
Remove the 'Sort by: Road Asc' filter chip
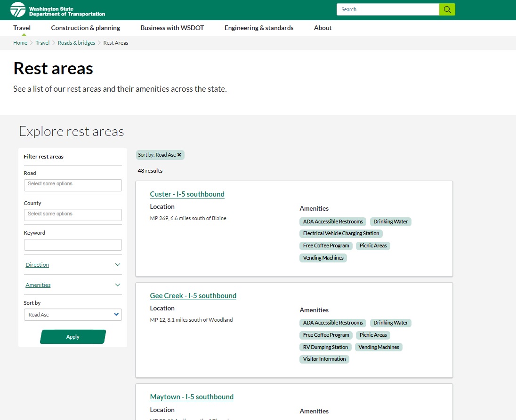pos(179,155)
